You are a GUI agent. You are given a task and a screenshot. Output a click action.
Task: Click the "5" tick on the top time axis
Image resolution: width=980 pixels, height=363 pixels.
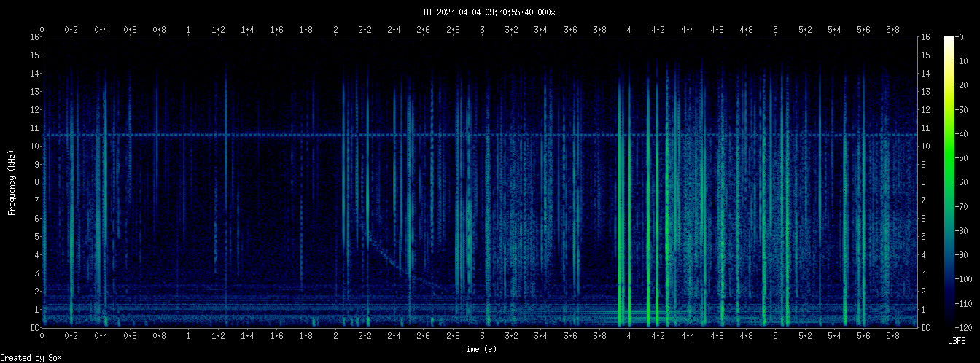tap(775, 30)
